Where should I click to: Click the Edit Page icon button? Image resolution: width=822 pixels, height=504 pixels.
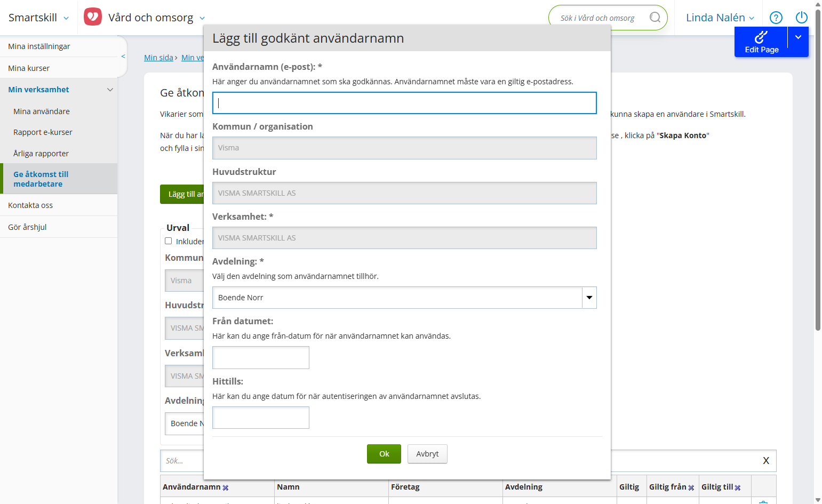(761, 42)
